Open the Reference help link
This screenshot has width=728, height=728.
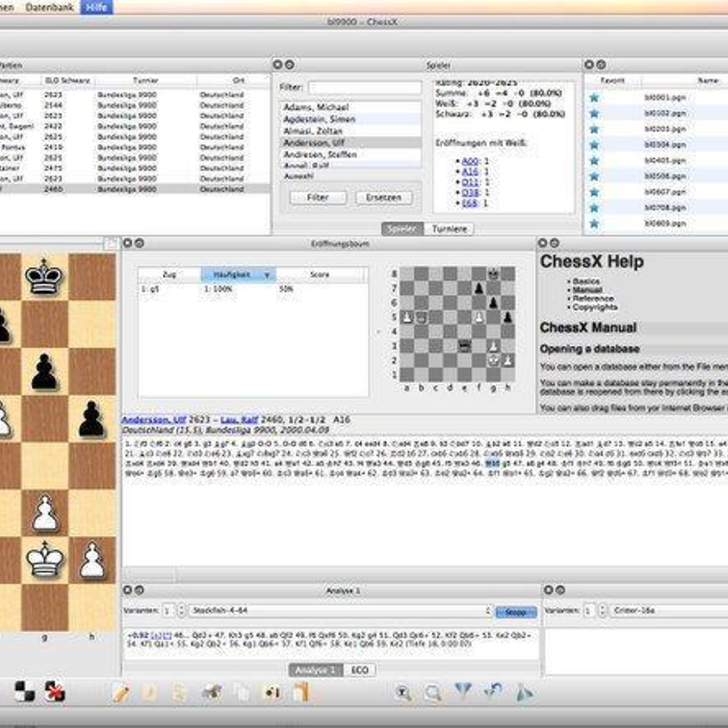(593, 298)
